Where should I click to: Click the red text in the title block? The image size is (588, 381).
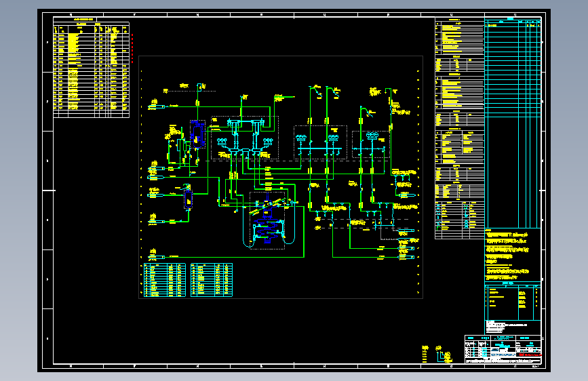point(530,355)
